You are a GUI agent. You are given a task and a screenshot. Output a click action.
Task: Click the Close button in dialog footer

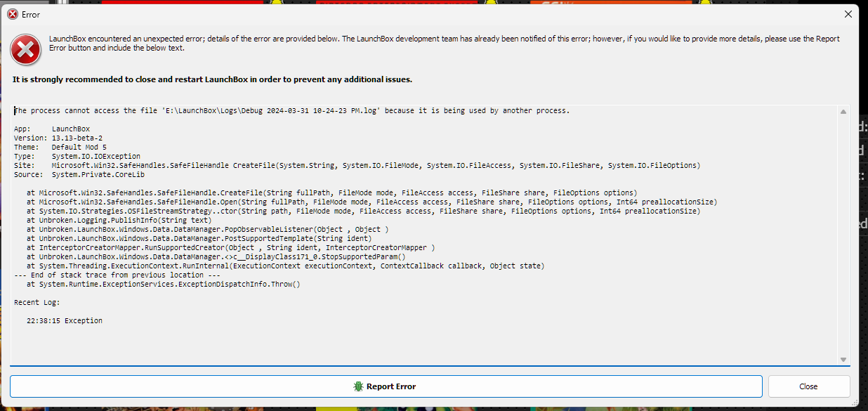click(x=808, y=386)
